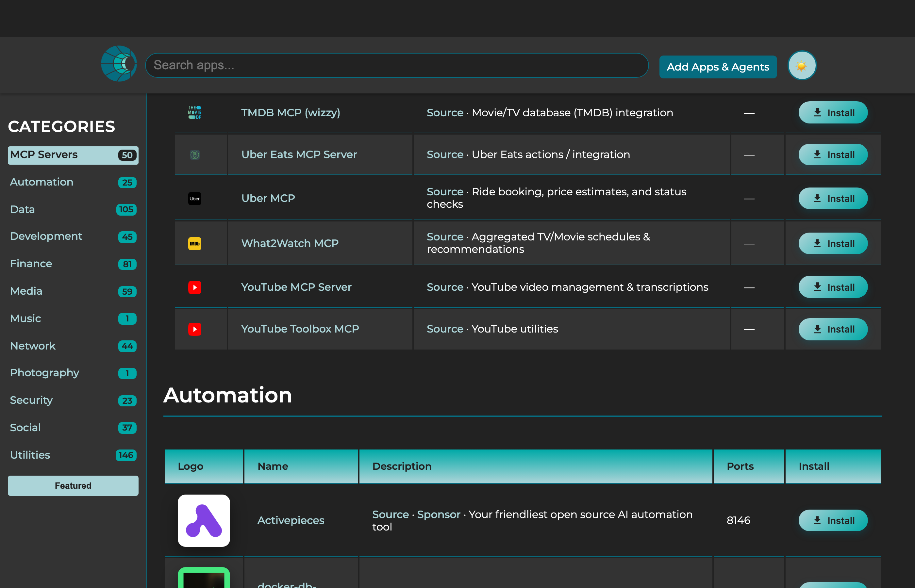Toggle light mode with the sun button
The width and height of the screenshot is (915, 588).
pos(802,66)
